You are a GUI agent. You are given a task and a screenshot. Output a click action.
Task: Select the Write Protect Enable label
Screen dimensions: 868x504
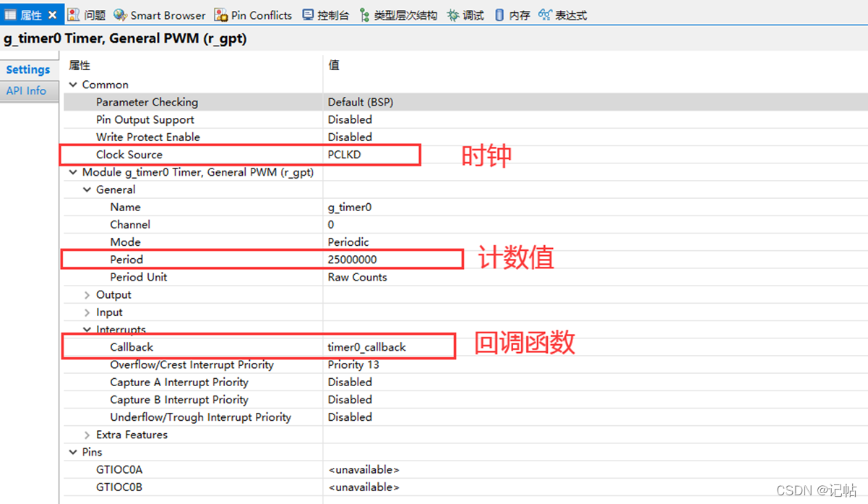[148, 137]
